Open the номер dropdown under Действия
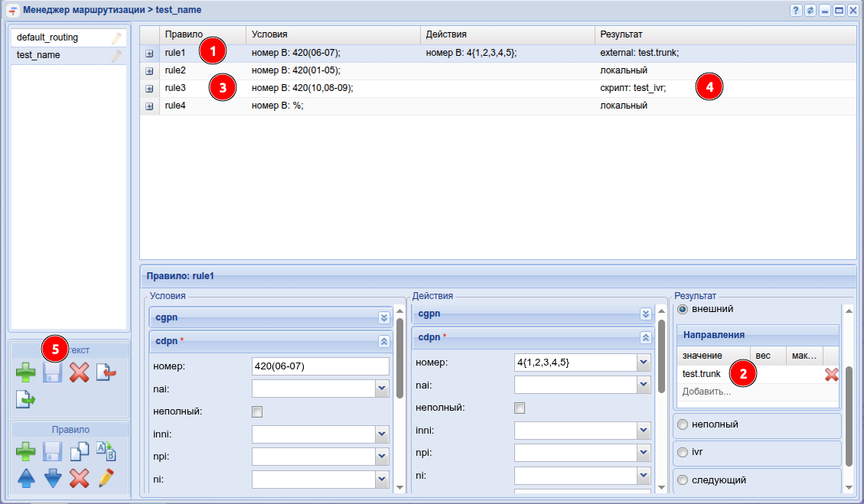 (645, 362)
